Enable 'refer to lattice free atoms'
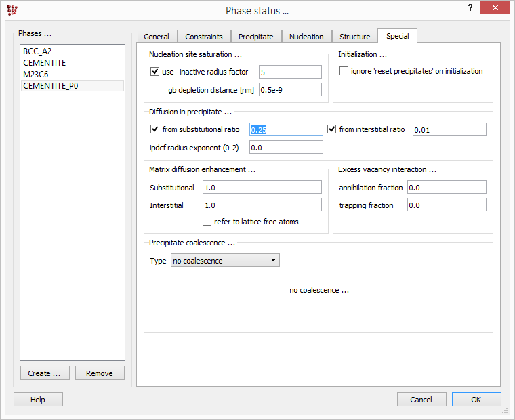This screenshot has height=420, width=515. 207,222
